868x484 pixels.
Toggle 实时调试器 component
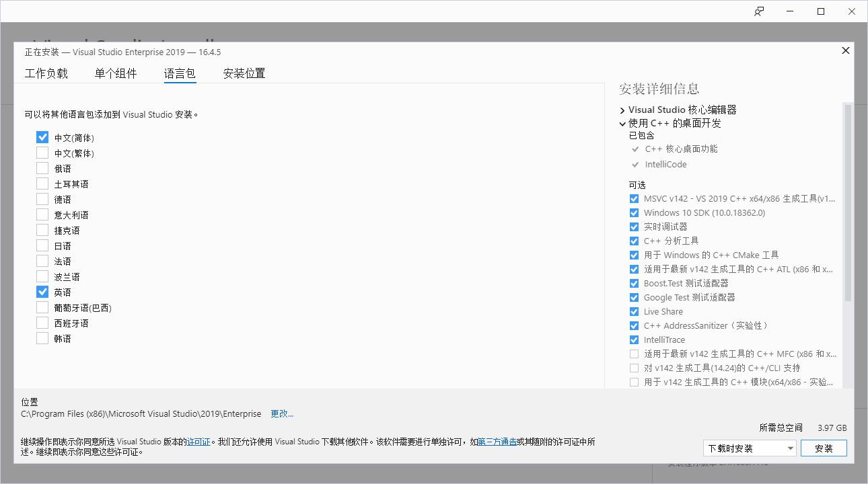click(634, 227)
